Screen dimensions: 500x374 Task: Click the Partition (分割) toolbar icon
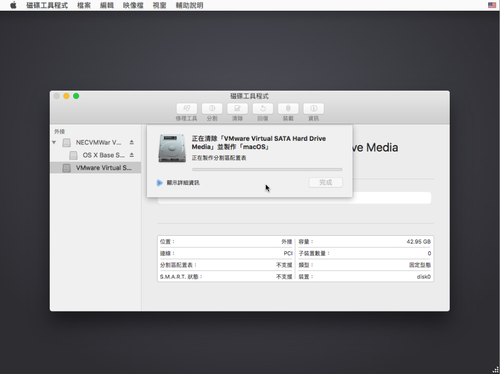(212, 108)
